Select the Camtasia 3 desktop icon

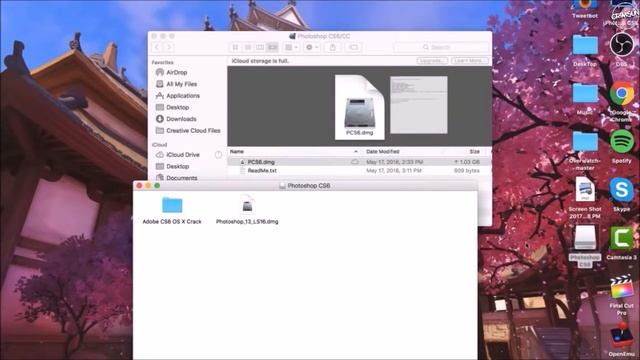coord(622,243)
